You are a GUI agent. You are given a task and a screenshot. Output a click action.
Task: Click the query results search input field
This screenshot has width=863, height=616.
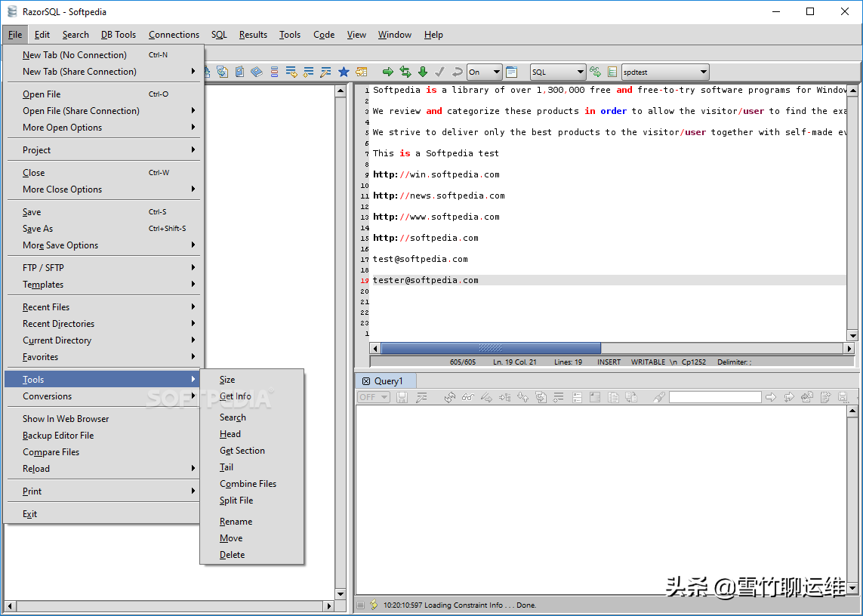click(714, 397)
